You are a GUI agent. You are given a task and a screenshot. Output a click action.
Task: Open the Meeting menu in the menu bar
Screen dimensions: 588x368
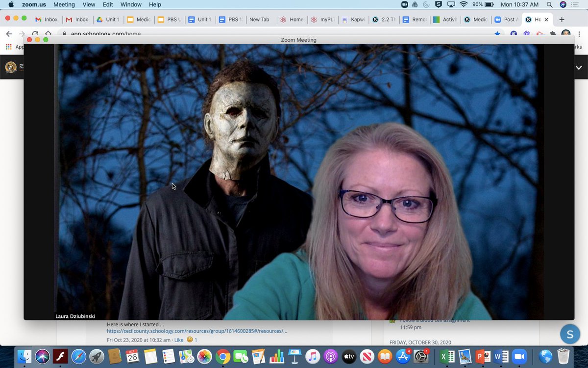click(x=64, y=4)
